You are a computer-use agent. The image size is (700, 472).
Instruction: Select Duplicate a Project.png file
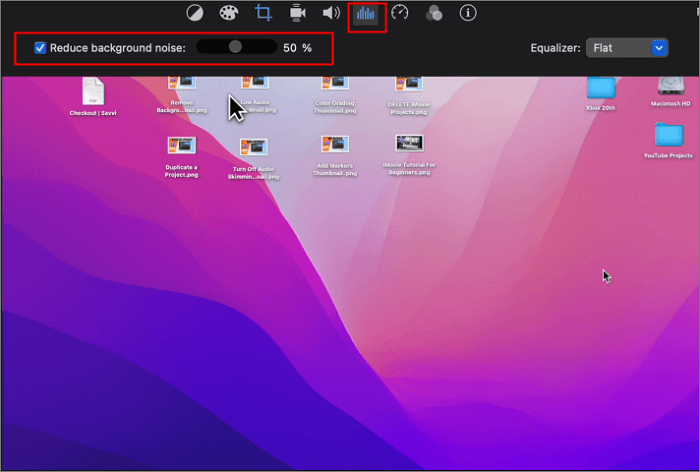182,146
